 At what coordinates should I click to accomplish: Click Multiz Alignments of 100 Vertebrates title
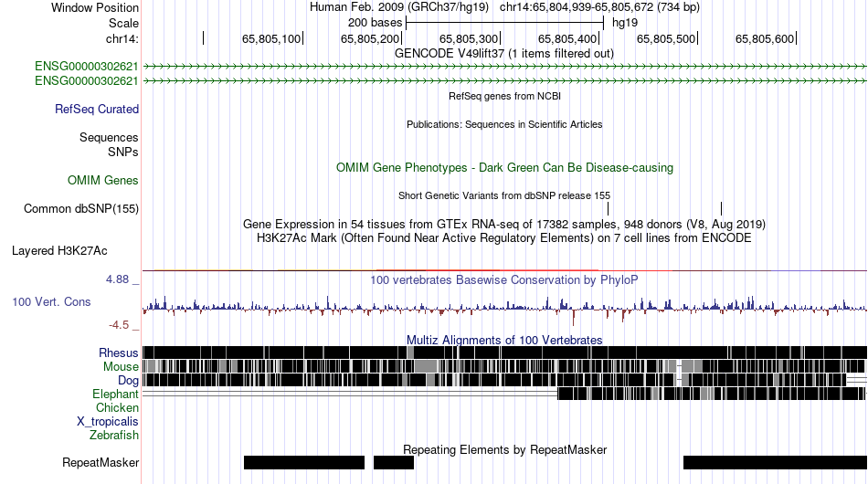point(504,341)
